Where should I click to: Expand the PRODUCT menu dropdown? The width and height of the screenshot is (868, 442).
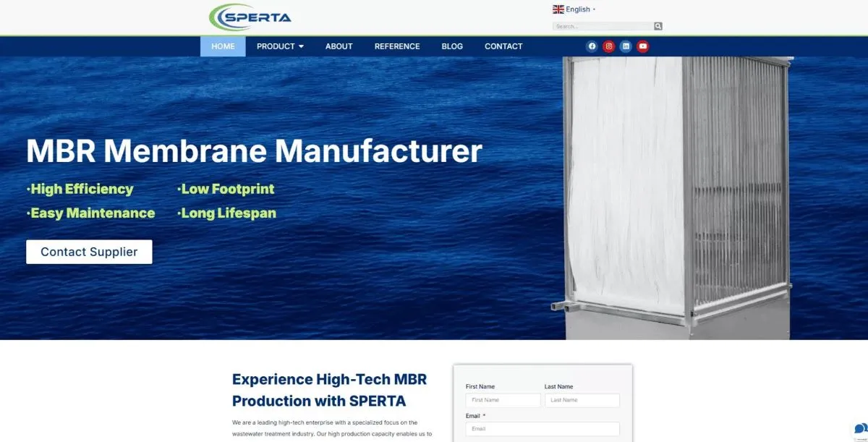pyautogui.click(x=280, y=46)
